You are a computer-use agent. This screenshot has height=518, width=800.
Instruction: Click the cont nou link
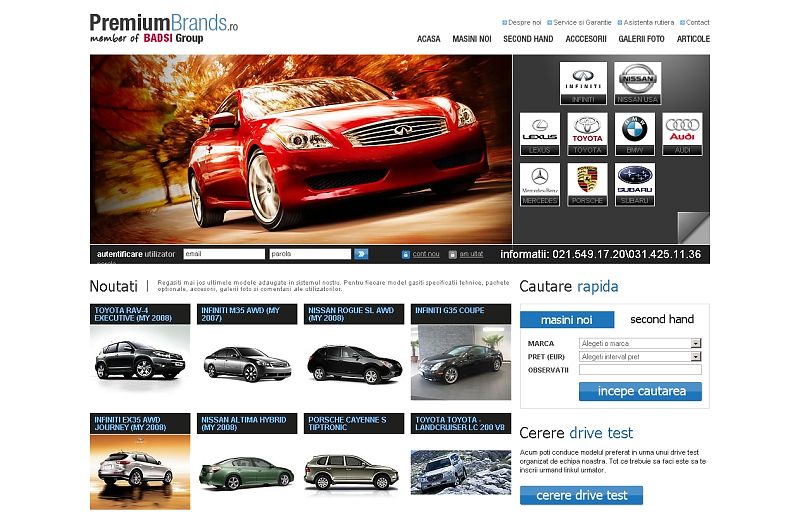click(x=426, y=254)
